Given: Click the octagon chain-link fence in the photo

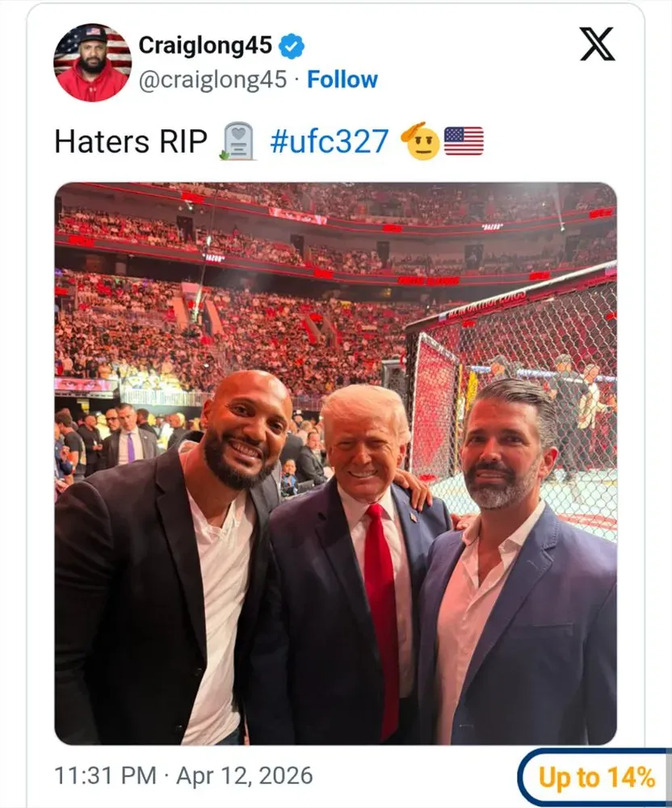Looking at the screenshot, I should point(515,407).
